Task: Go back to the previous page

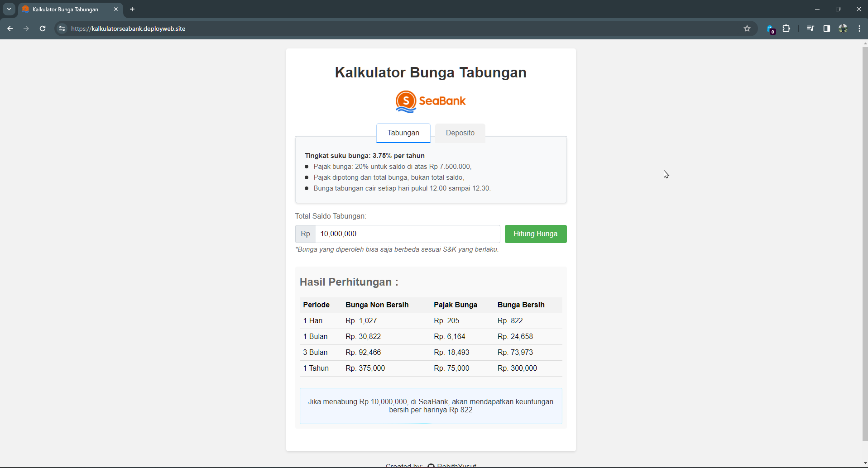Action: pyautogui.click(x=10, y=29)
